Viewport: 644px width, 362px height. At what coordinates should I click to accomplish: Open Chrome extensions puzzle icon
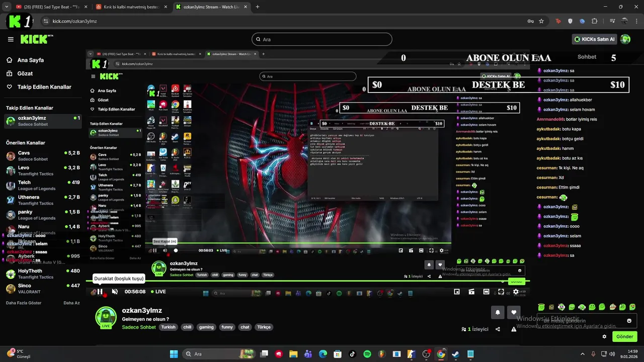tap(595, 21)
